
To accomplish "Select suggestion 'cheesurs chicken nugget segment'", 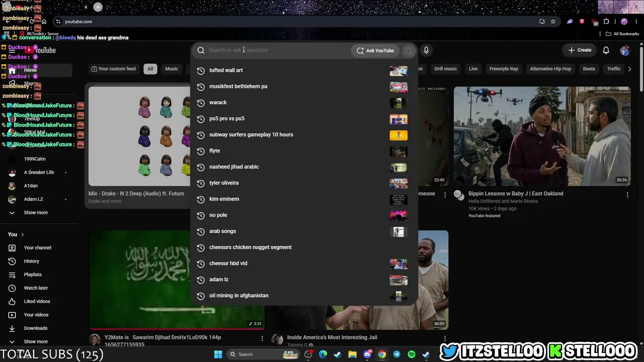I will (304, 247).
